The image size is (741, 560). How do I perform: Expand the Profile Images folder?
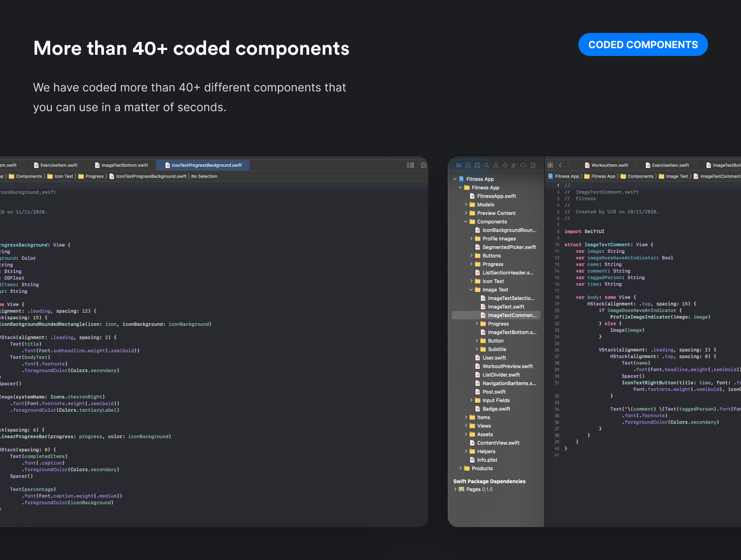pos(471,239)
